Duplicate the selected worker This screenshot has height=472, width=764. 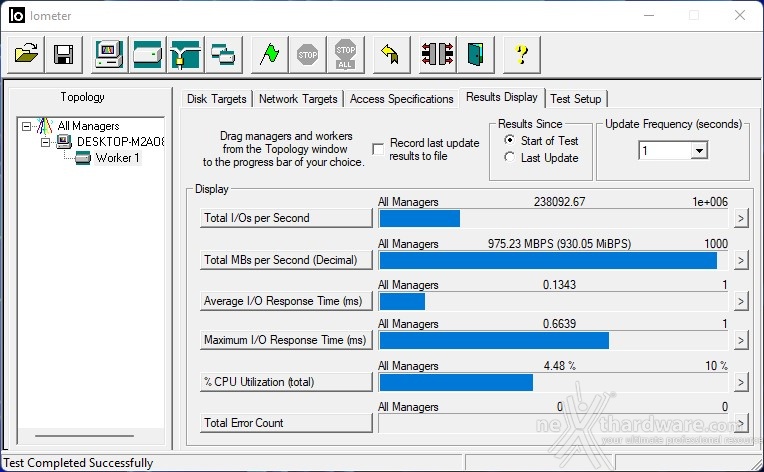coord(223,55)
